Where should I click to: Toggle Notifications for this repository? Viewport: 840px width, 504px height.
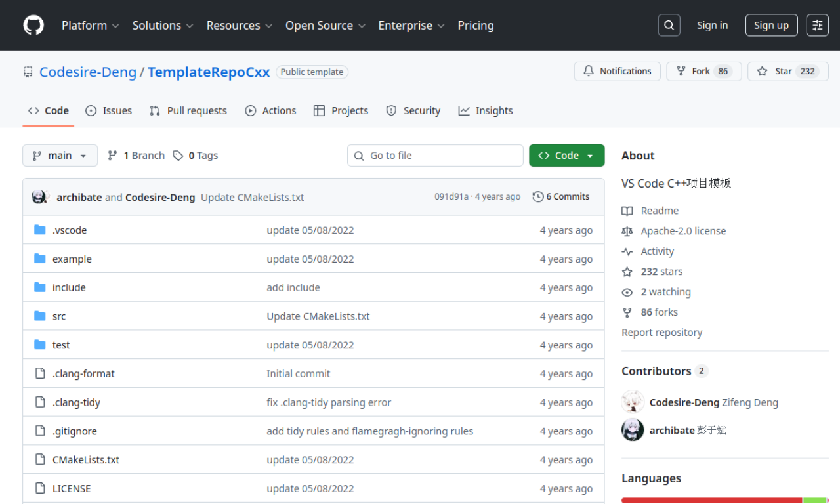click(617, 72)
